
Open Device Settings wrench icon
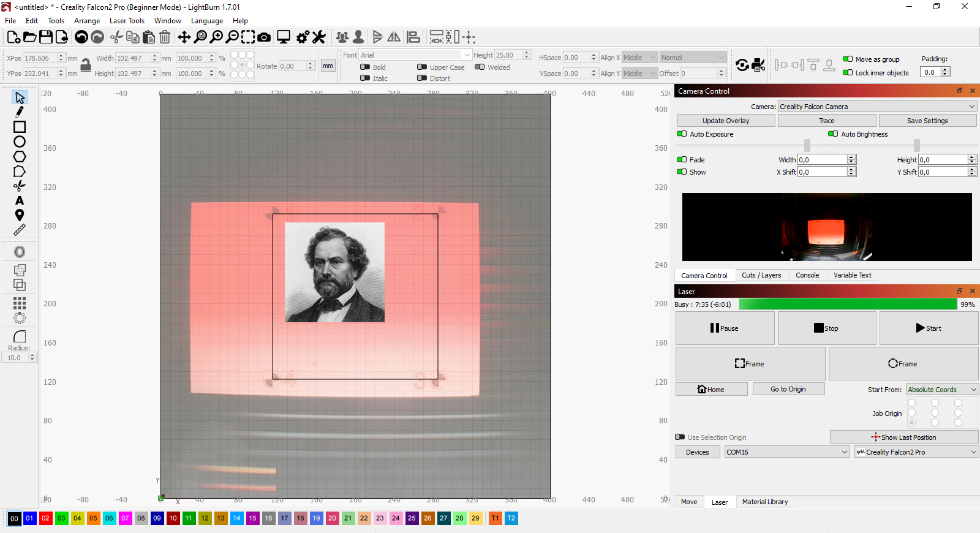pos(318,37)
